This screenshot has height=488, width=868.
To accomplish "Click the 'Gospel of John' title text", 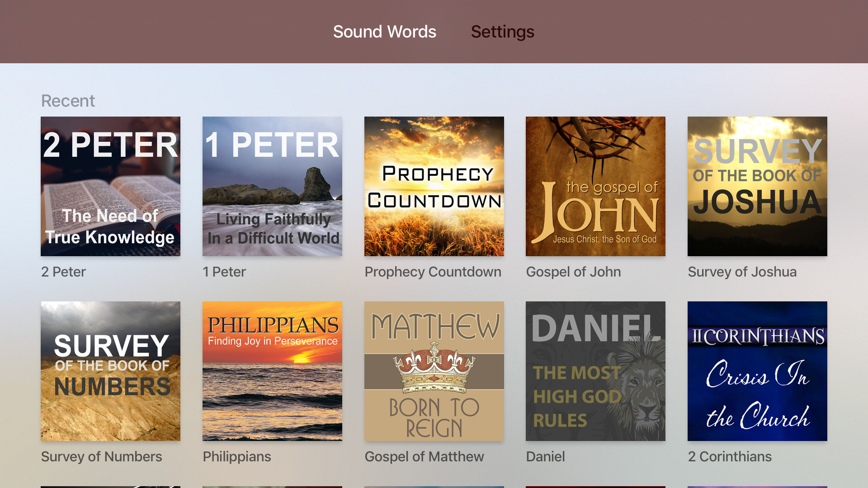I will pyautogui.click(x=573, y=272).
